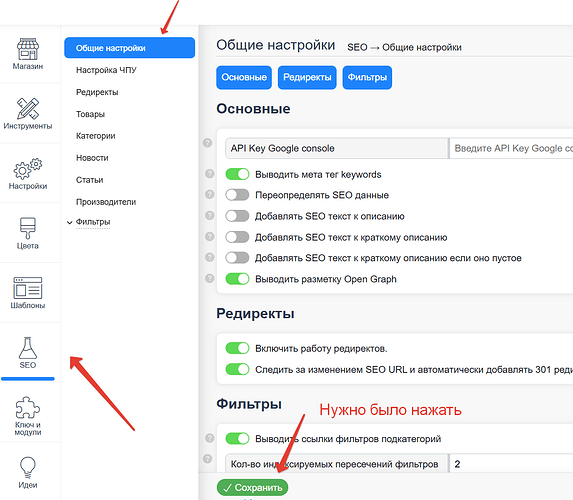The width and height of the screenshot is (573, 500).
Task: Show help for Кол-во индексируемых пересечений
Action: pyautogui.click(x=208, y=459)
